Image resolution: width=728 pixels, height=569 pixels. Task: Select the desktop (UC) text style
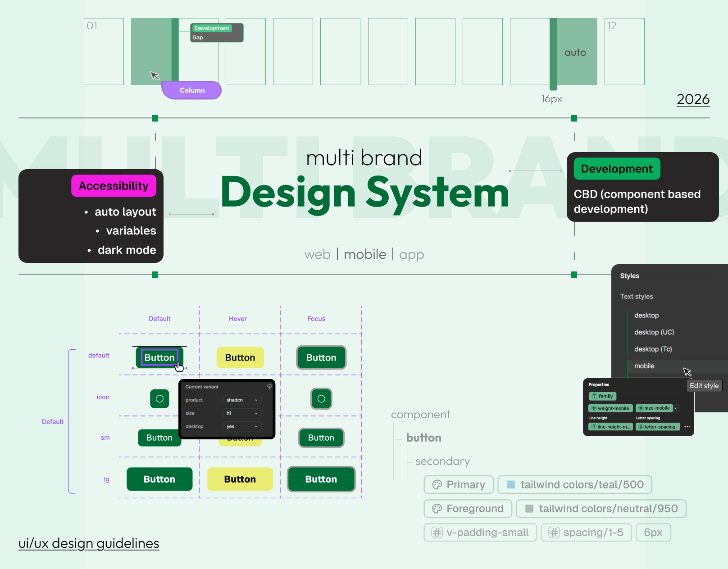(x=654, y=332)
